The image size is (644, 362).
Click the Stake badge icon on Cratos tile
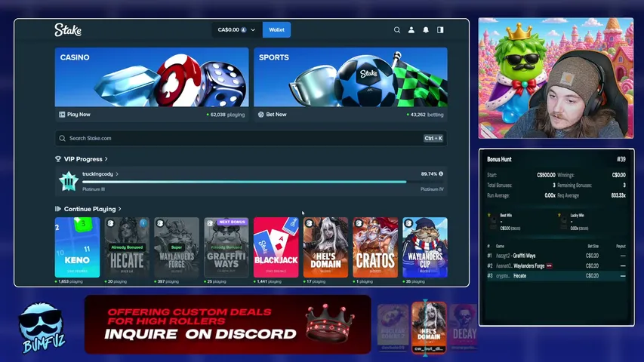tap(359, 223)
